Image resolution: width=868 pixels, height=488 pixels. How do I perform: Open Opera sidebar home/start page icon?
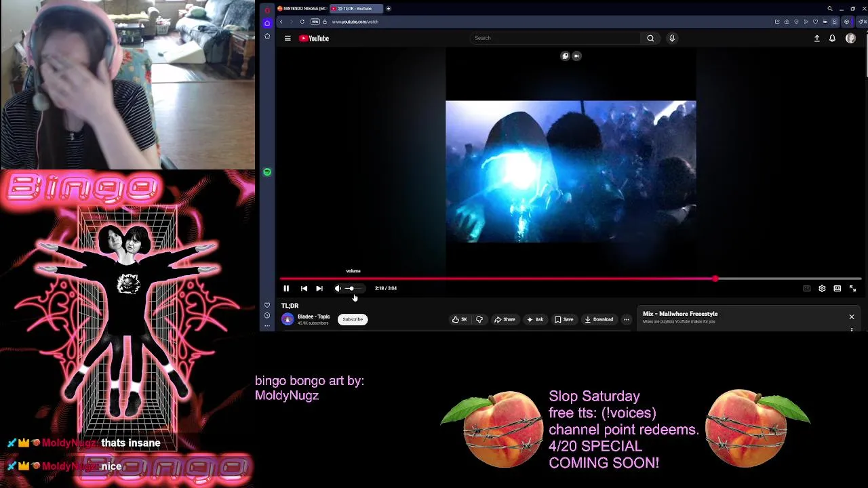pyautogui.click(x=267, y=23)
